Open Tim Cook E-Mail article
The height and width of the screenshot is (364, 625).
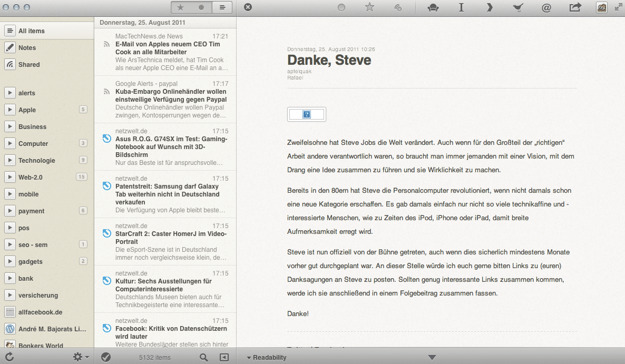(165, 52)
